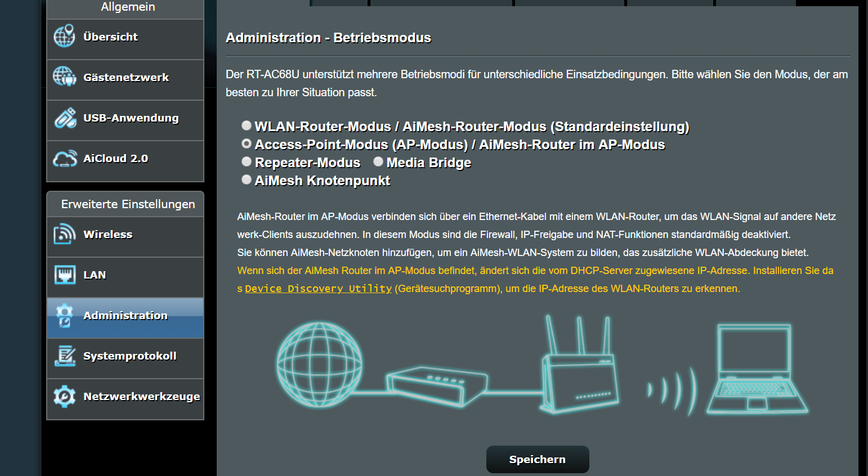Viewport: 868px width, 476px height.
Task: Select the LAN monitor icon
Action: (x=65, y=275)
